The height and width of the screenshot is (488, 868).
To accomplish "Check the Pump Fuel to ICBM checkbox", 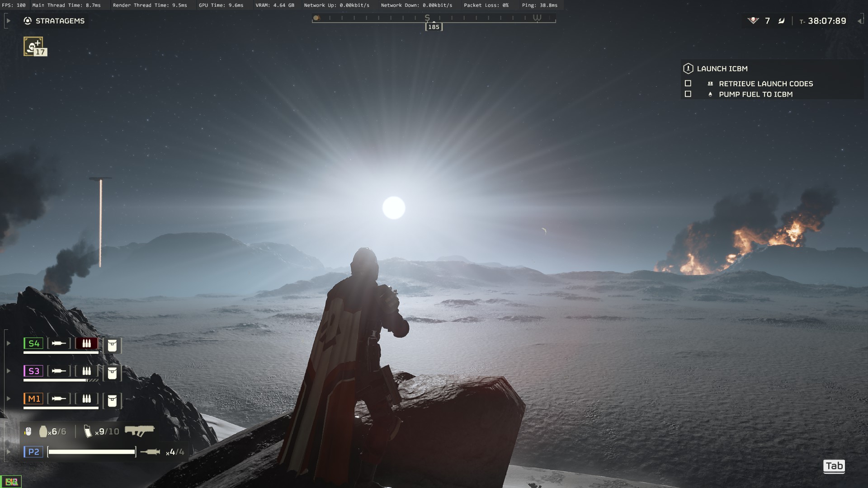I will click(688, 94).
